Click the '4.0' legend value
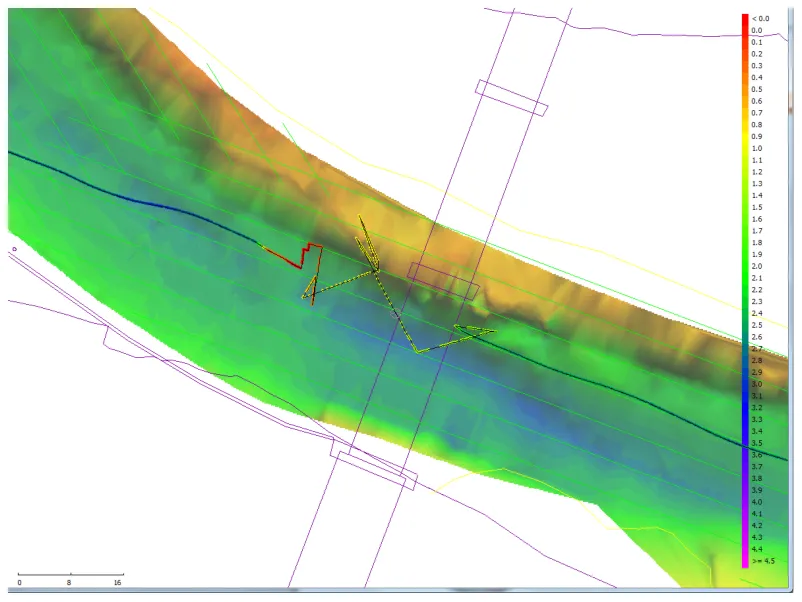The height and width of the screenshot is (602, 802). [x=756, y=502]
